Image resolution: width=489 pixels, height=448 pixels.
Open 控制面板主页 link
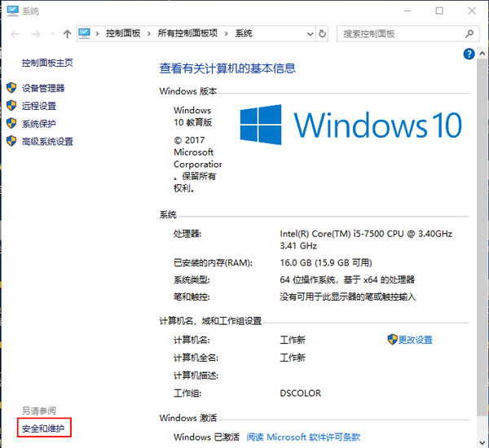(x=47, y=63)
